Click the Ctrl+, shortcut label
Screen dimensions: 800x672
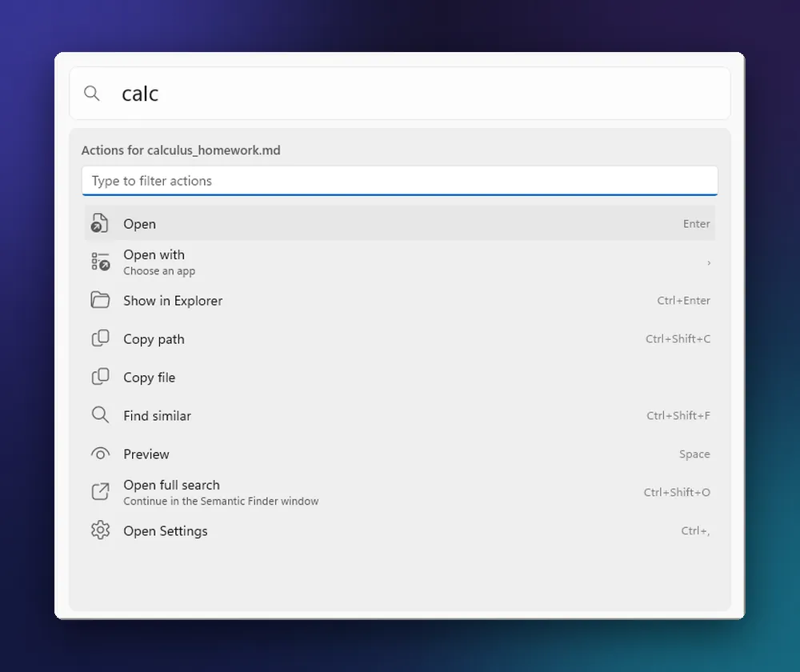695,530
